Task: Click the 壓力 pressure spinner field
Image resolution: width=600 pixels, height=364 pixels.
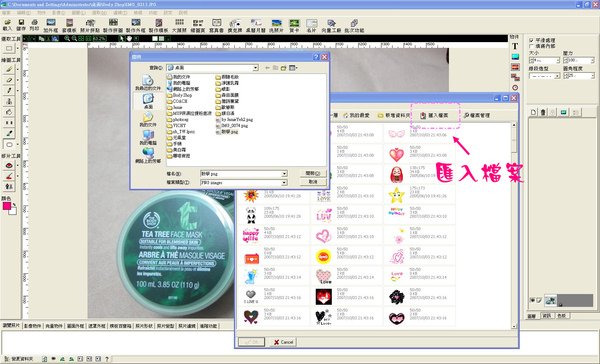Action: (x=579, y=60)
